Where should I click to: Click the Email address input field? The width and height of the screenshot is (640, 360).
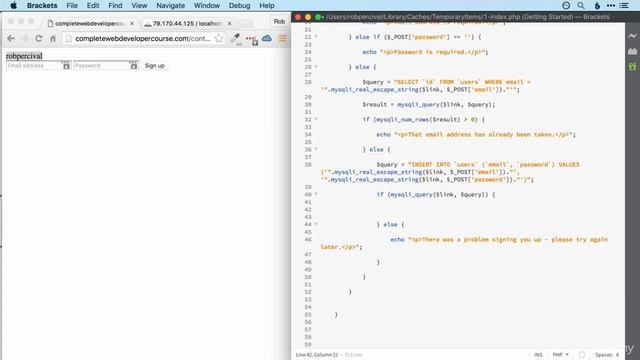[x=38, y=65]
